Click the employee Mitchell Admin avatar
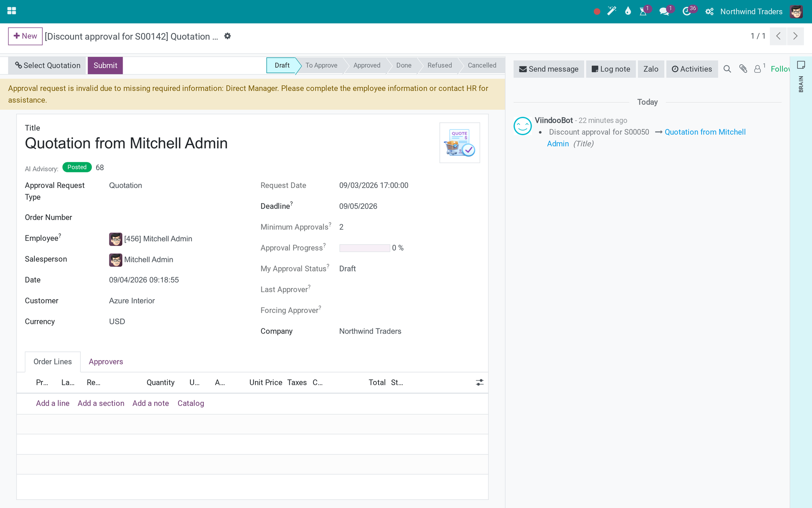The height and width of the screenshot is (508, 812). (x=115, y=239)
